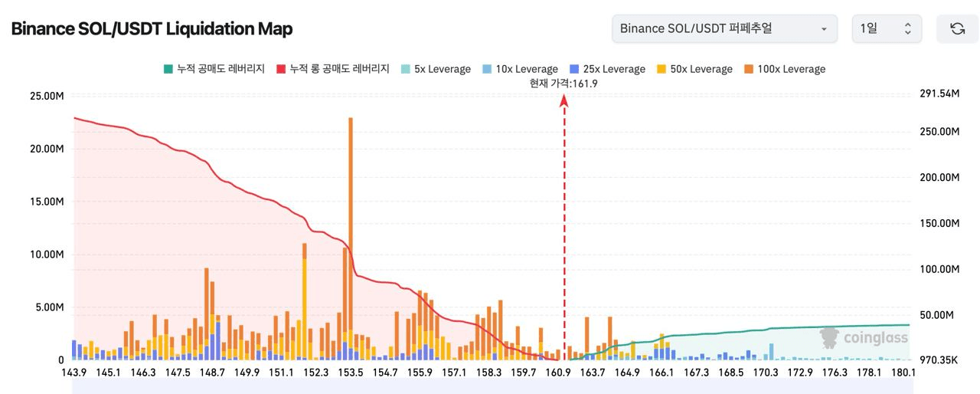Toggle the 10x Leverage legend series

point(520,69)
